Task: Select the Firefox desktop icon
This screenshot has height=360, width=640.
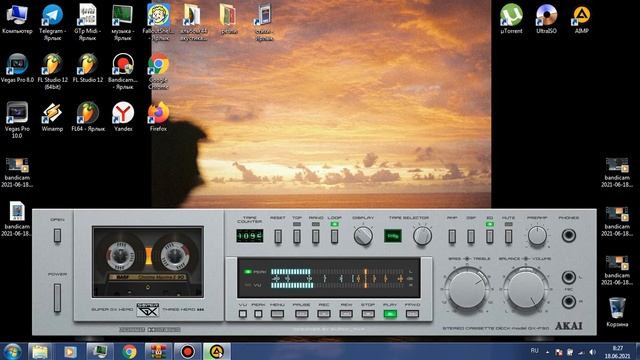Action: pos(158,117)
